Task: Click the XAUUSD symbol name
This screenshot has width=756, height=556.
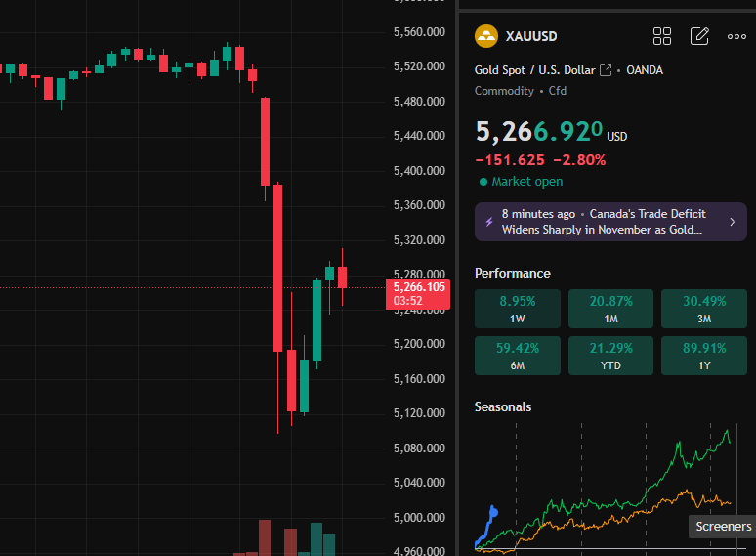Action: click(x=530, y=37)
